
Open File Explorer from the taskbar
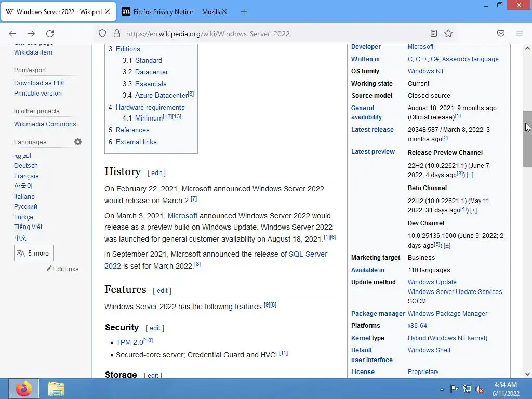click(x=56, y=389)
